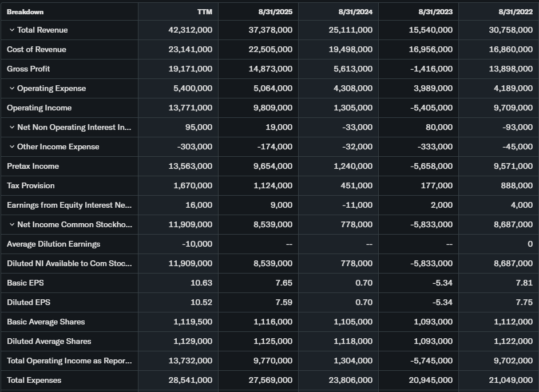Select the TTM column header
This screenshot has width=539, height=392.
tap(204, 12)
